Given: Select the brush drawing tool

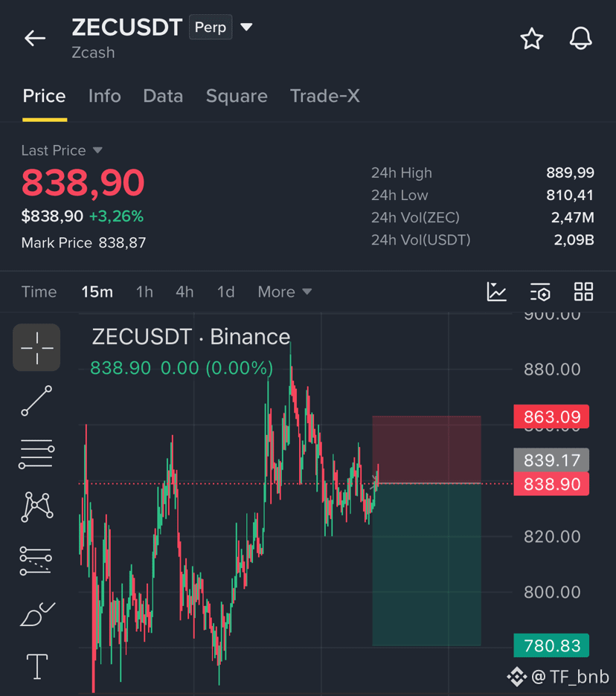Looking at the screenshot, I should point(37,614).
